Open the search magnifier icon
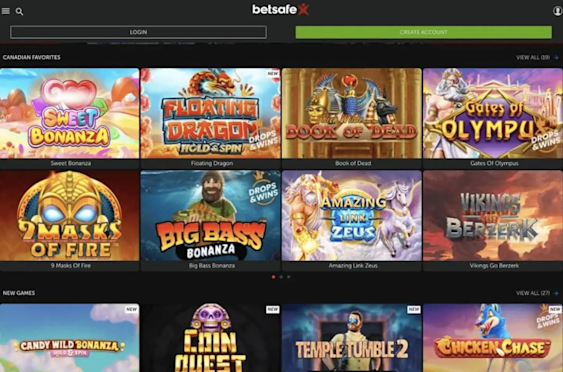Viewport: 563px width, 372px height. 19,12
